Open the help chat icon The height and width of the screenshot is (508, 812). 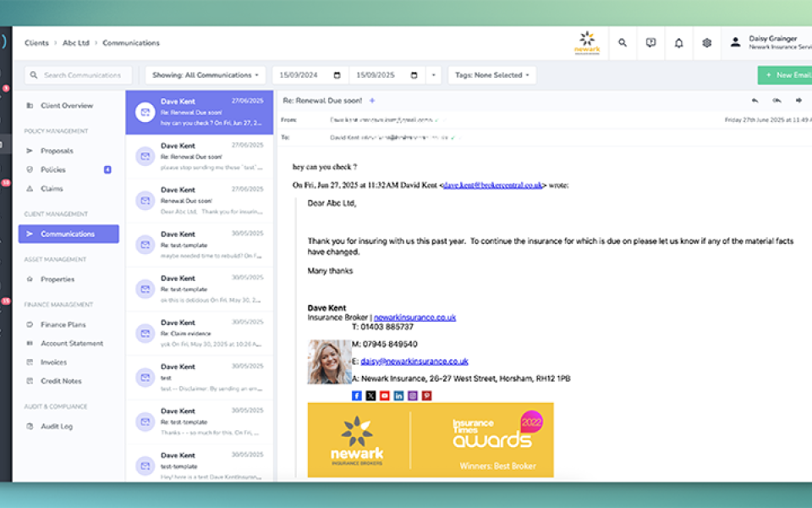click(650, 43)
